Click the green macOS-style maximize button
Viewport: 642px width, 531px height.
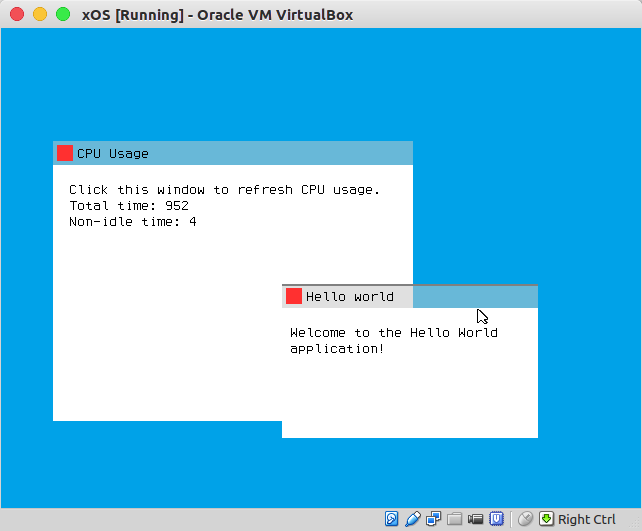pos(63,14)
